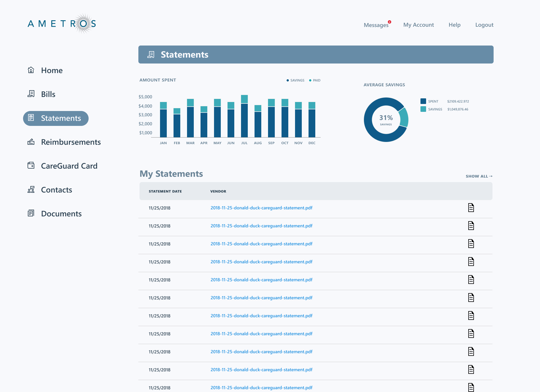
Task: Click the Contacts people icon
Action: click(x=31, y=189)
